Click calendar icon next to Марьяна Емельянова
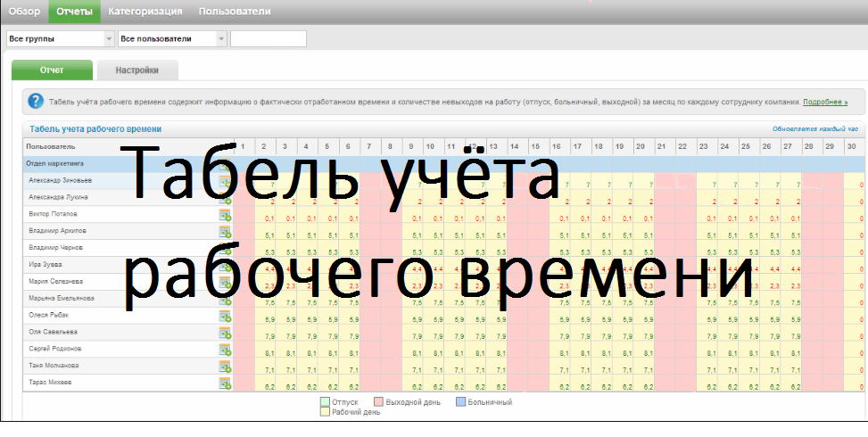The image size is (868, 437). coord(226,300)
